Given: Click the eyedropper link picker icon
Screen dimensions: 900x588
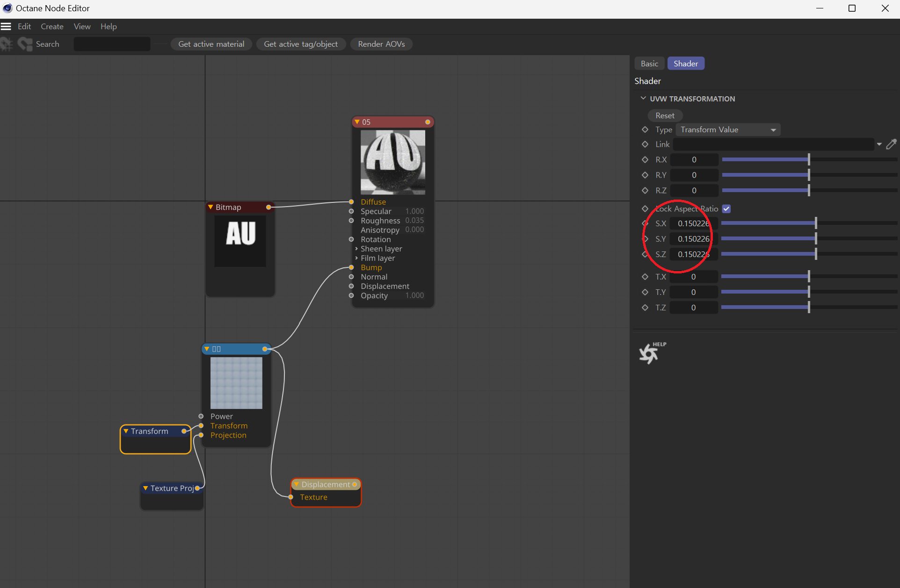Looking at the screenshot, I should click(x=891, y=144).
